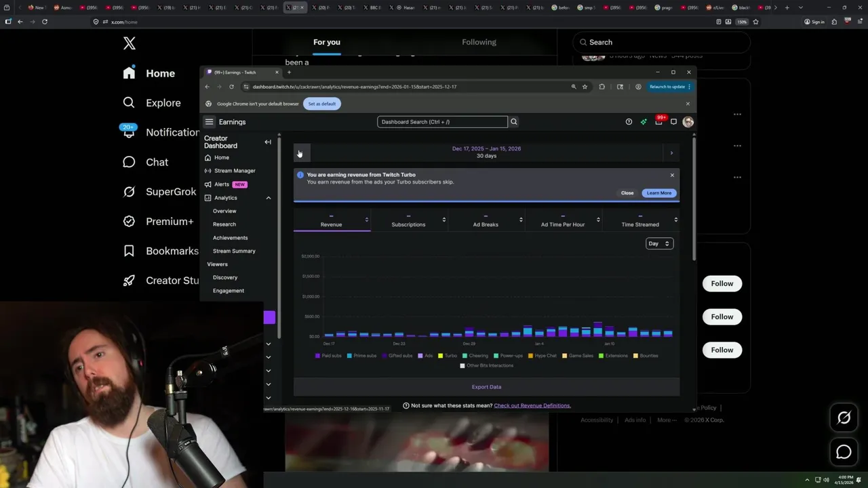The image size is (868, 488).
Task: Dismiss the Chrome default browser bar
Action: (688, 104)
